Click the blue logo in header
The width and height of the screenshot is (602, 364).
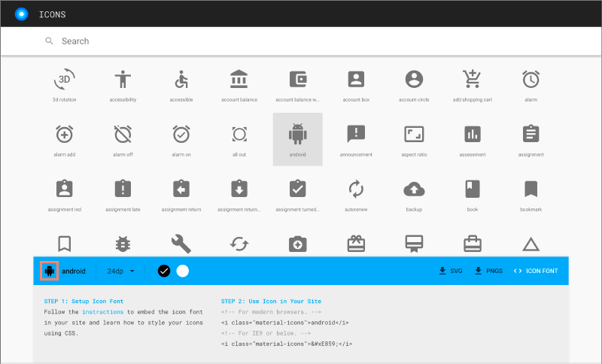click(21, 14)
